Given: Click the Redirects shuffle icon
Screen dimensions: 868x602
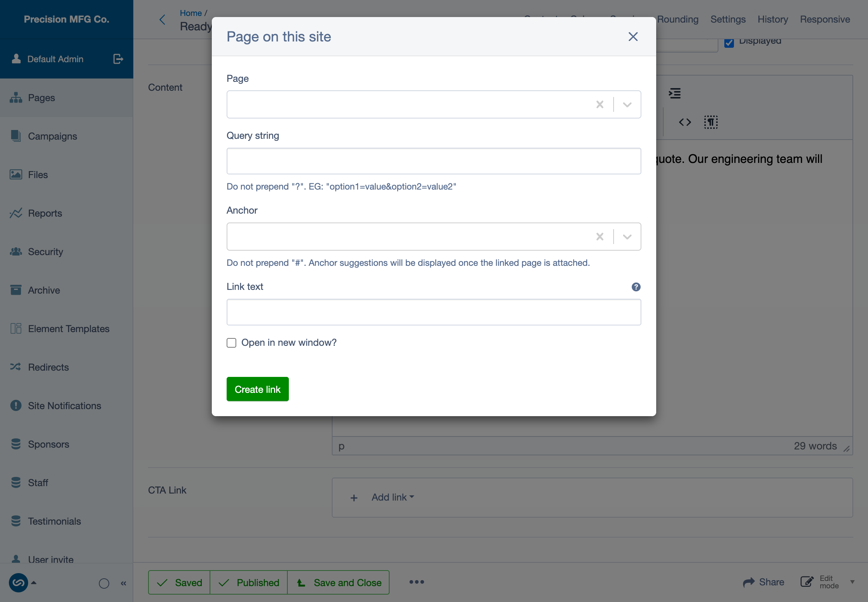Looking at the screenshot, I should [16, 367].
